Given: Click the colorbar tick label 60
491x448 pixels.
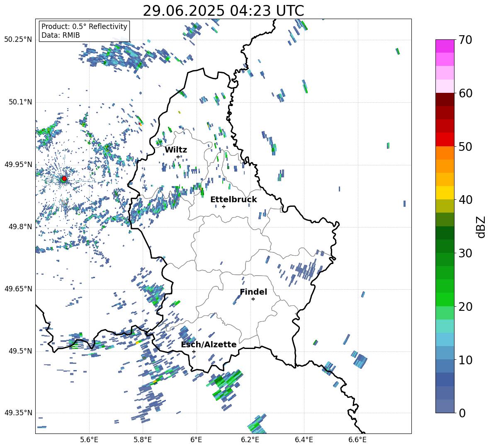Looking at the screenshot, I should click(x=465, y=93).
